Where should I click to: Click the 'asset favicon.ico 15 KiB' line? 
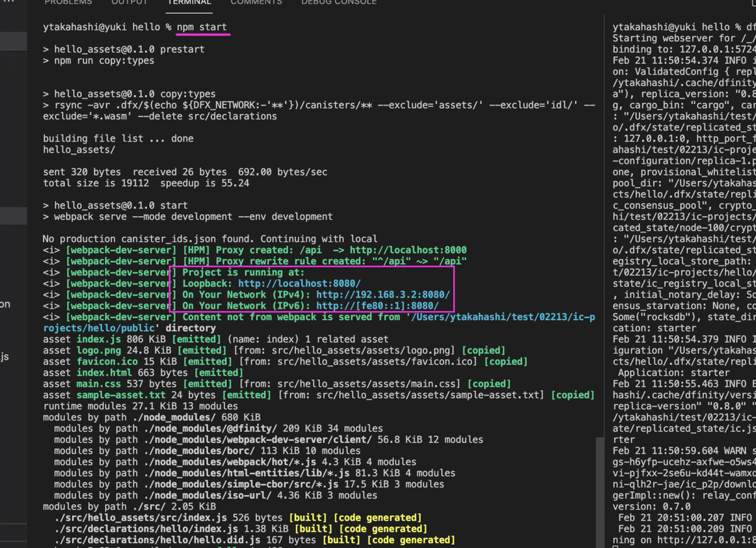285,362
